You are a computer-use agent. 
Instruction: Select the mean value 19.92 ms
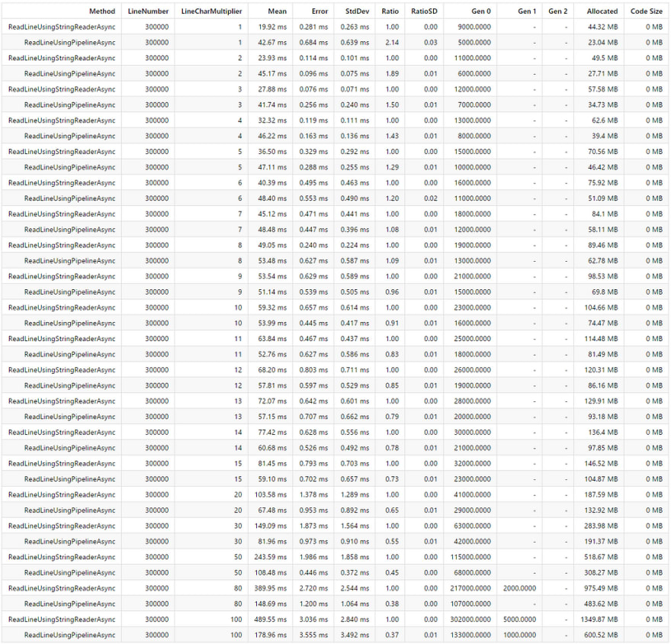coord(273,27)
